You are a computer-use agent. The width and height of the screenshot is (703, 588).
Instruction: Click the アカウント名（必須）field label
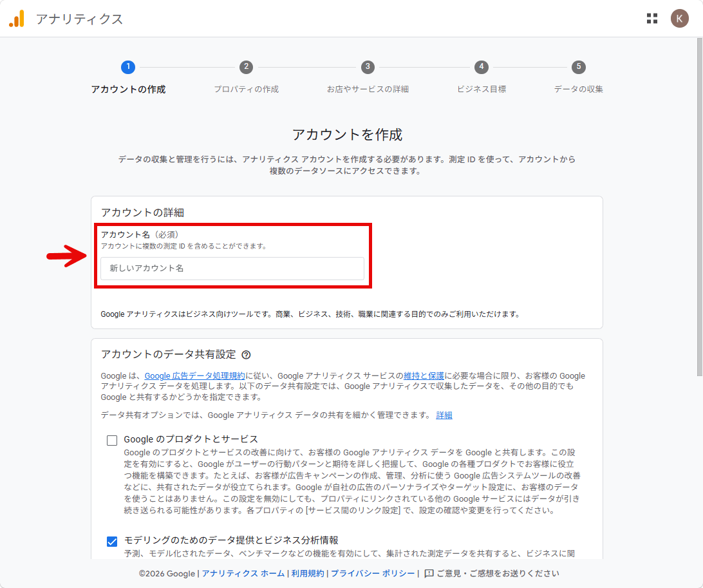tap(140, 234)
